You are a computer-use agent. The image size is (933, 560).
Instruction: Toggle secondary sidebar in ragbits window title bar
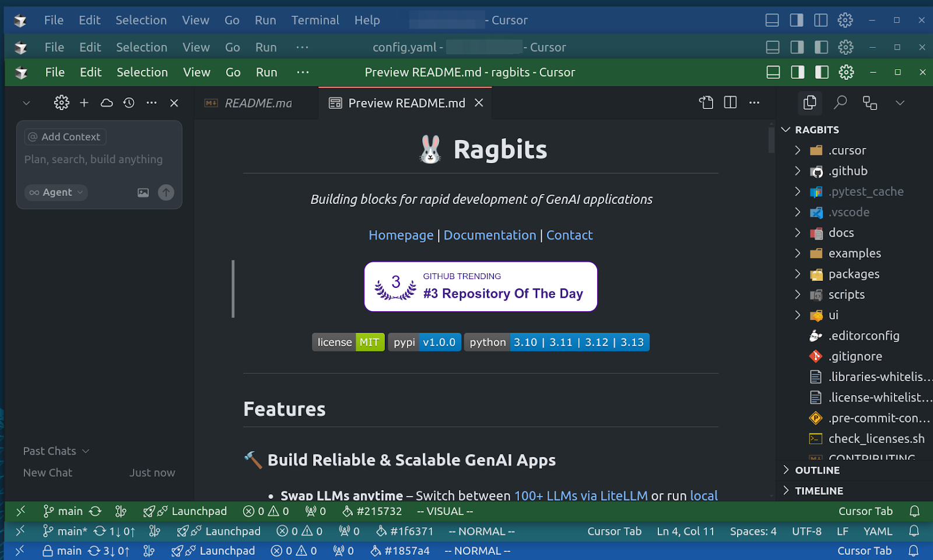tap(822, 72)
